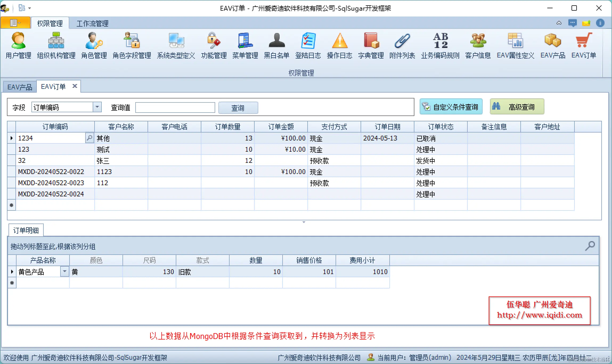Viewport: 612px width, 364px height.
Task: Switch to EAV产品 document tab
Action: tap(20, 87)
